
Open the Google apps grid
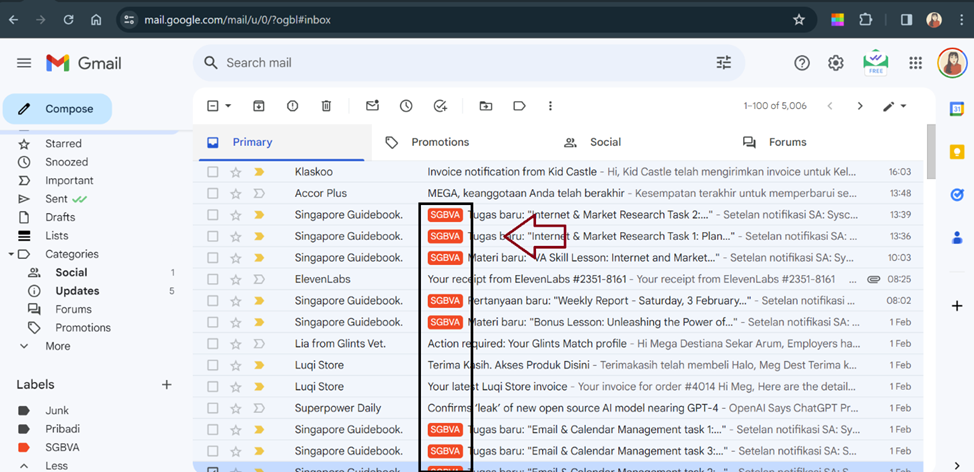click(x=915, y=63)
